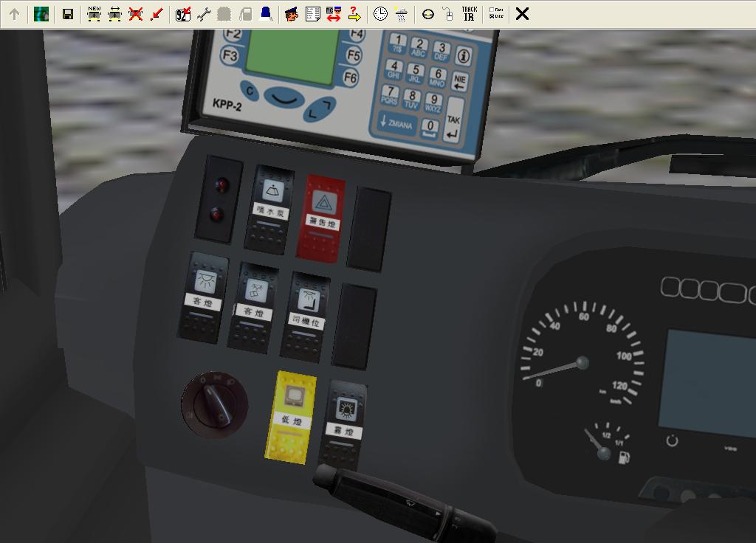This screenshot has height=543, width=756.
Task: Click the green KPP-2 display screen
Action: coord(292,57)
